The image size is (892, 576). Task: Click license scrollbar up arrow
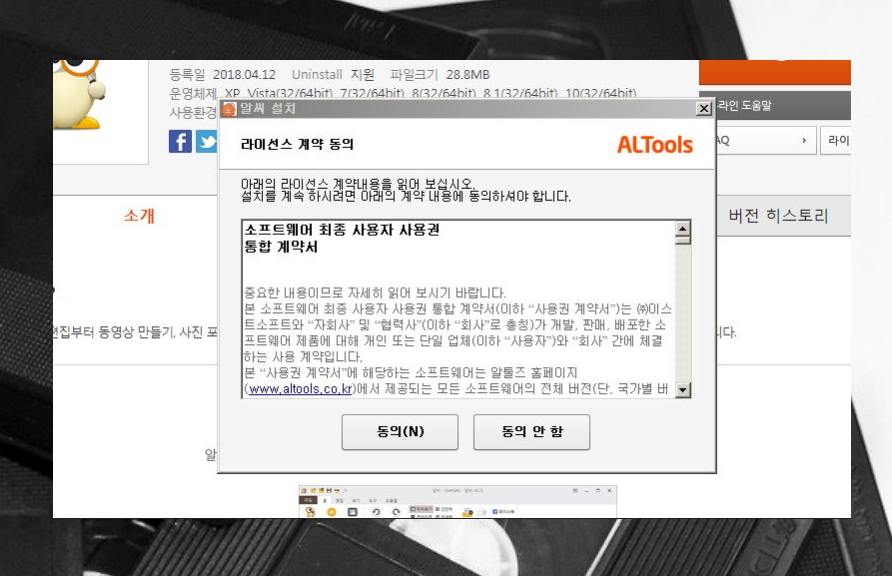point(682,229)
